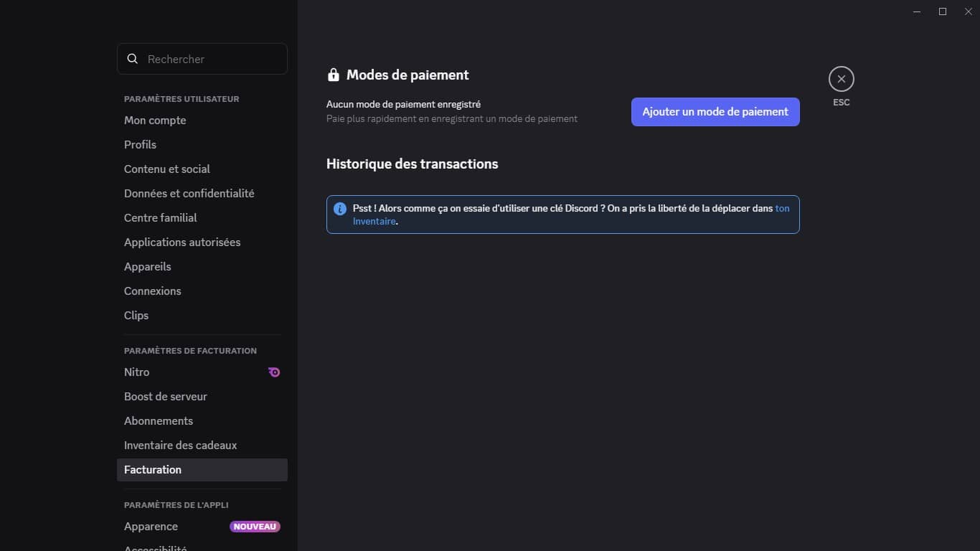The height and width of the screenshot is (551, 980).
Task: Open Boost de serveur section
Action: [x=165, y=397]
